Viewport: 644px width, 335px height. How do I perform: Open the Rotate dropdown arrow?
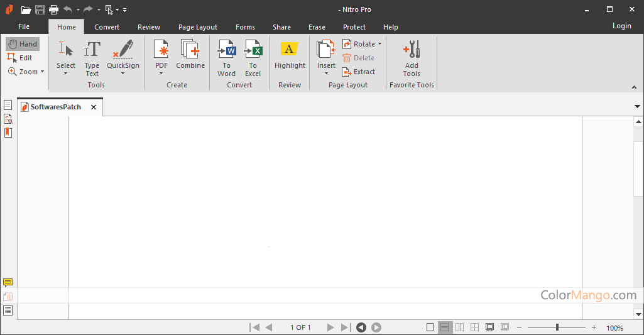coord(380,44)
